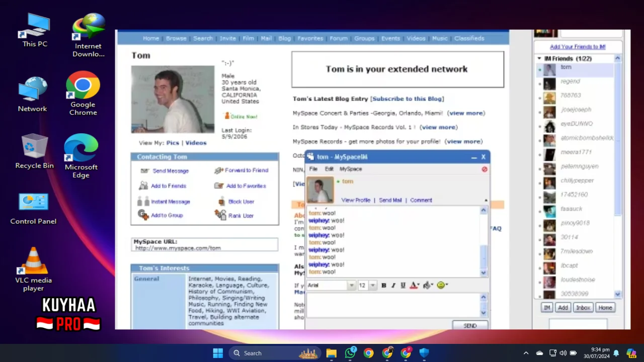Open Groups in the MySpace navigation bar
This screenshot has height=362, width=644.
pyautogui.click(x=364, y=38)
